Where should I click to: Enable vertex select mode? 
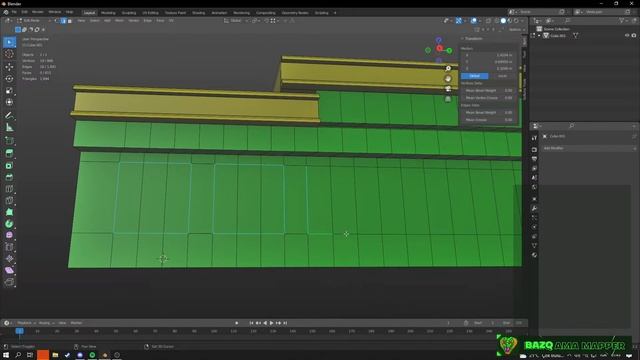click(x=57, y=20)
